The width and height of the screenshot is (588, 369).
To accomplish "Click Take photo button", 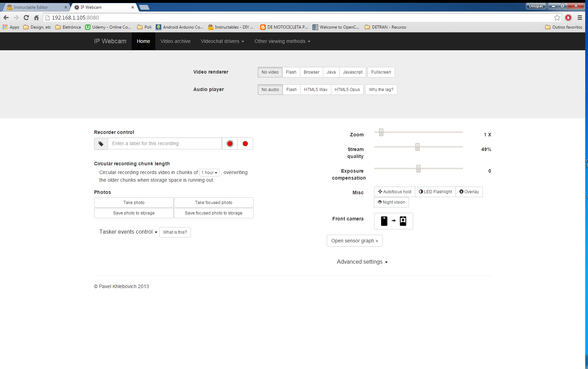I will (x=134, y=203).
